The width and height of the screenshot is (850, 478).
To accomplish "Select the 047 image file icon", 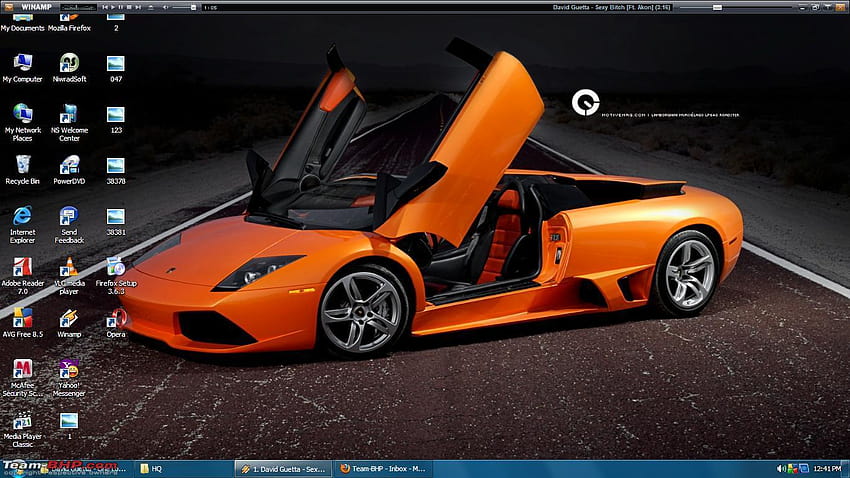I will (115, 69).
